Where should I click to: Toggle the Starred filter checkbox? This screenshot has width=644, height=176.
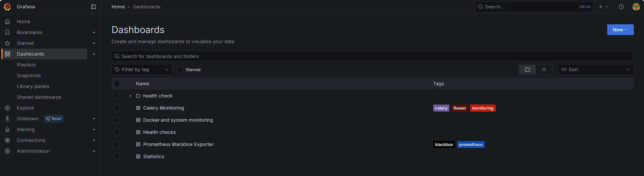click(x=180, y=70)
